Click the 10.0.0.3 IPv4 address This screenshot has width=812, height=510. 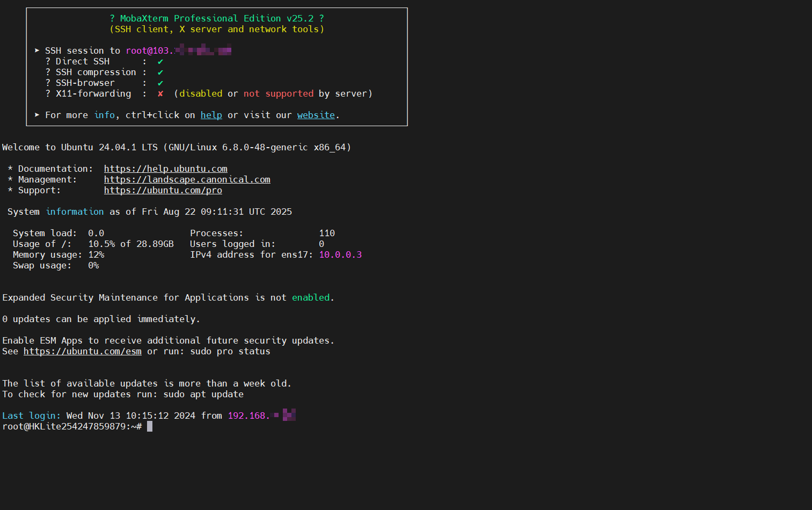click(340, 254)
